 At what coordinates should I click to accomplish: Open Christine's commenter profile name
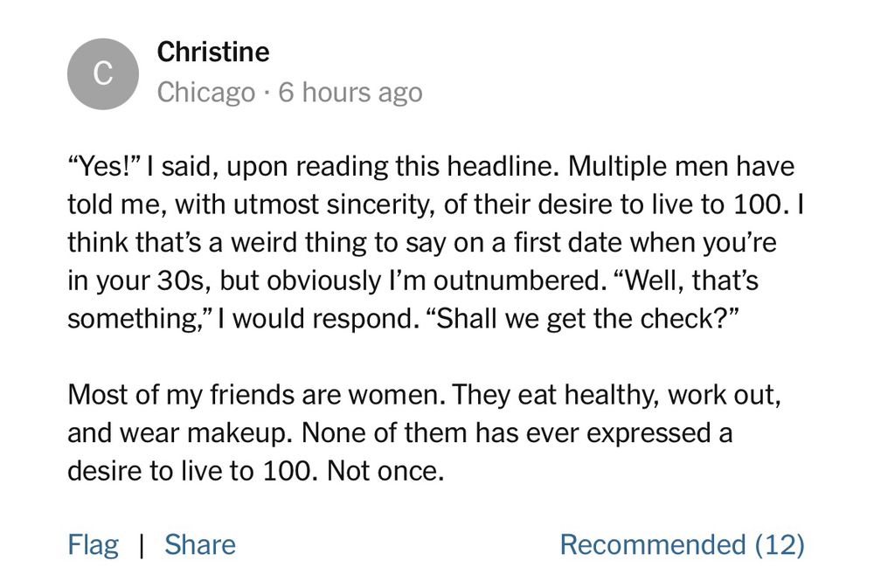pyautogui.click(x=213, y=52)
